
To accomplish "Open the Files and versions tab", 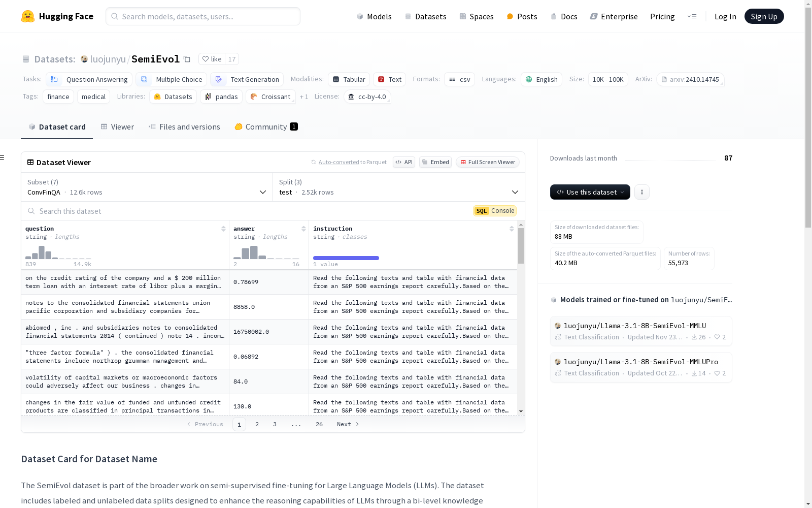I will [x=184, y=127].
